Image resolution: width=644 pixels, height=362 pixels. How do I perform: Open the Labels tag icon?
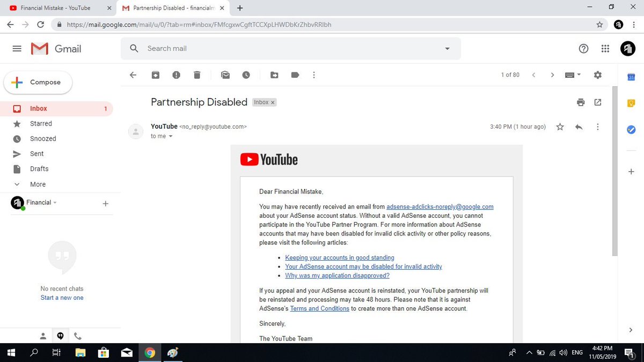pyautogui.click(x=295, y=75)
